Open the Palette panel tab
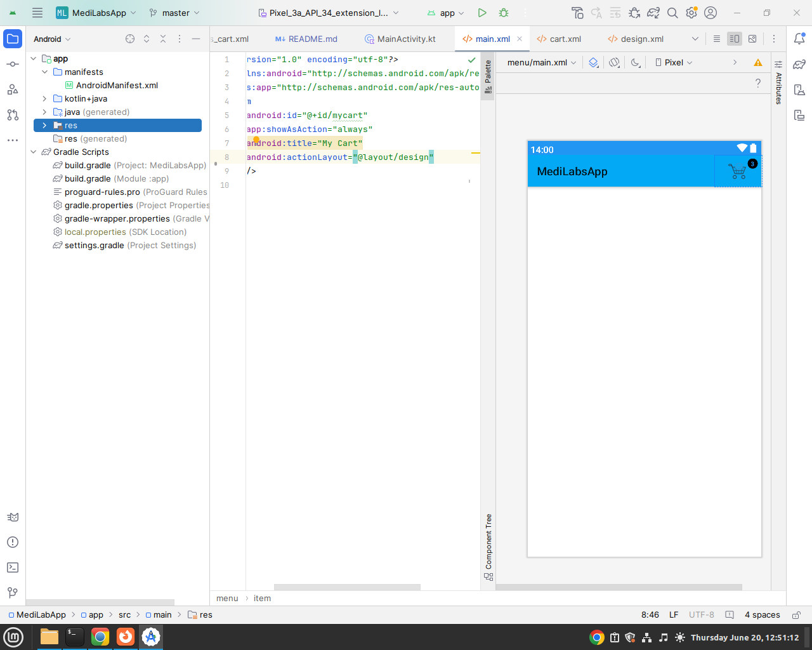This screenshot has width=812, height=650. (x=488, y=77)
